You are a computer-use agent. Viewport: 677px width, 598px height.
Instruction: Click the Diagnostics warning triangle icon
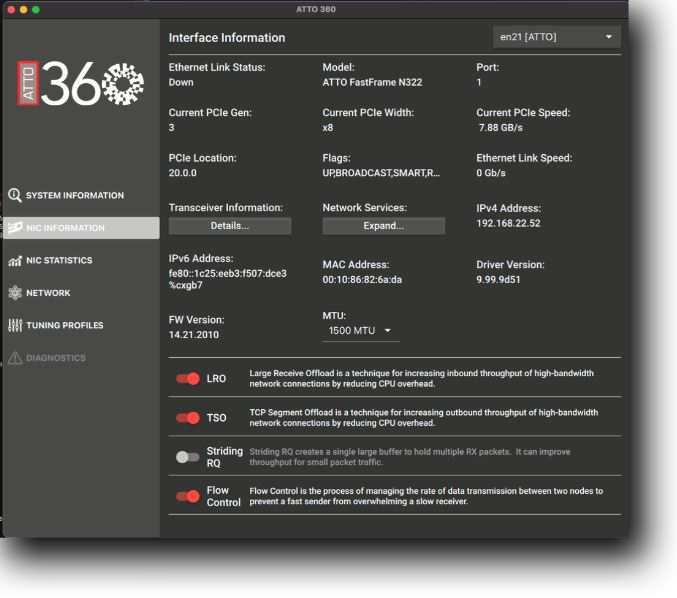coord(15,358)
